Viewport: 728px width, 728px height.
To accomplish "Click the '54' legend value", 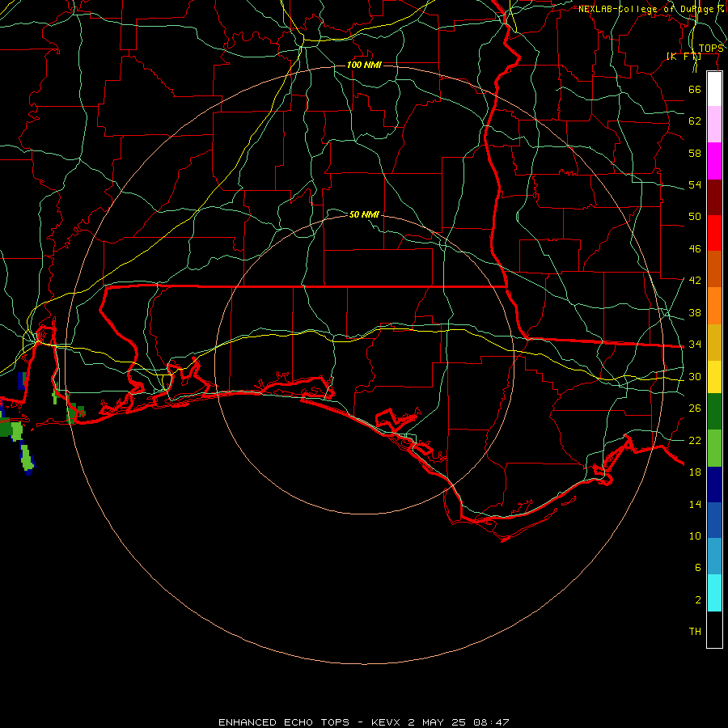I will (x=695, y=184).
